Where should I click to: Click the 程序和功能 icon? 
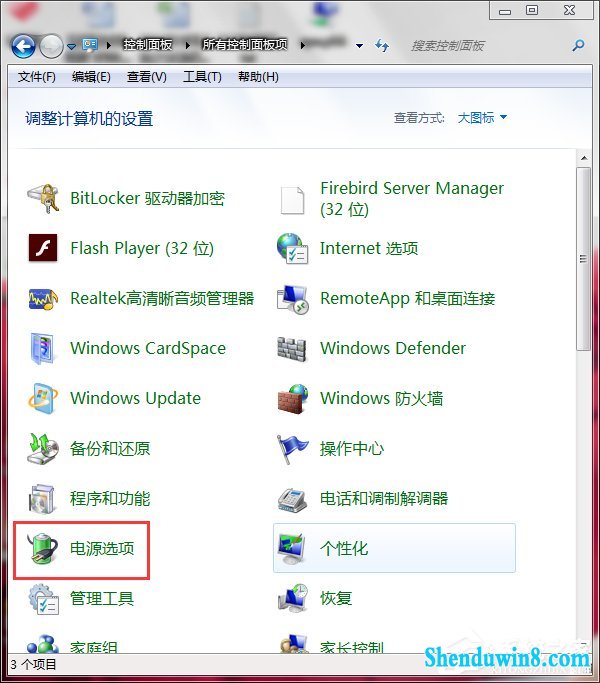pyautogui.click(x=42, y=499)
